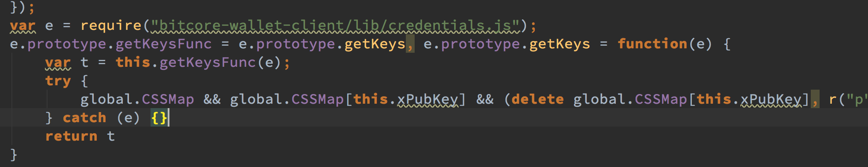
Task: Click the closing brace on the last line
Action: coord(14,155)
